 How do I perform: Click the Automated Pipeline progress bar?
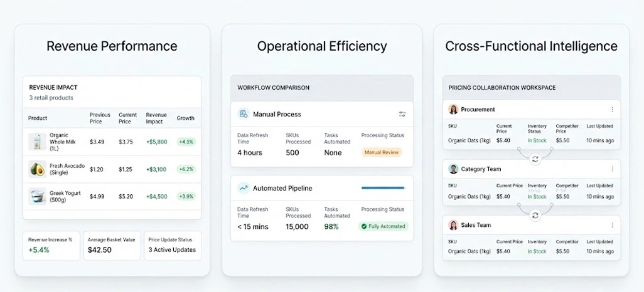click(383, 188)
